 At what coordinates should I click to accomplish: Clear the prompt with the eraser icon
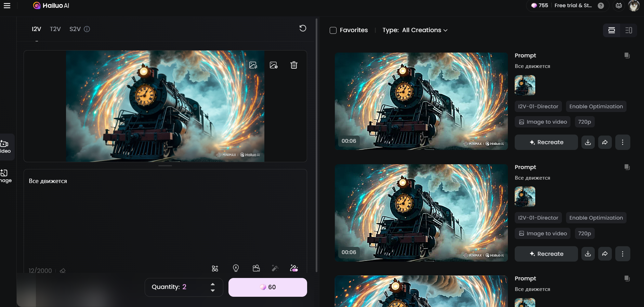(x=63, y=270)
